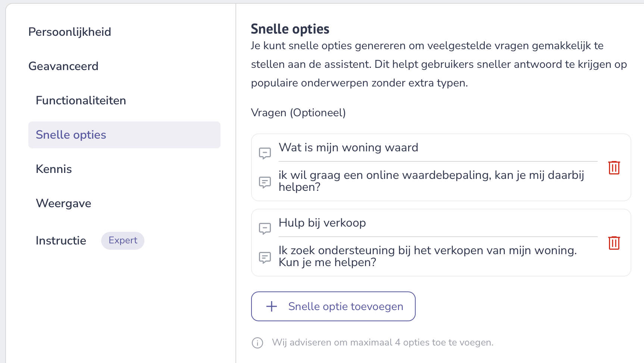Click the Expert badge next to Instructie
The image size is (644, 363).
click(123, 240)
